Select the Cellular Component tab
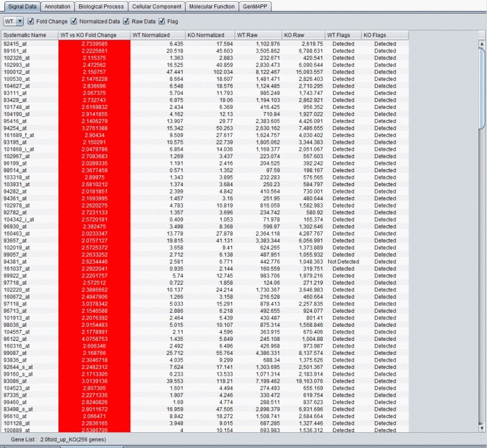This screenshot has height=448, width=487. click(x=157, y=6)
